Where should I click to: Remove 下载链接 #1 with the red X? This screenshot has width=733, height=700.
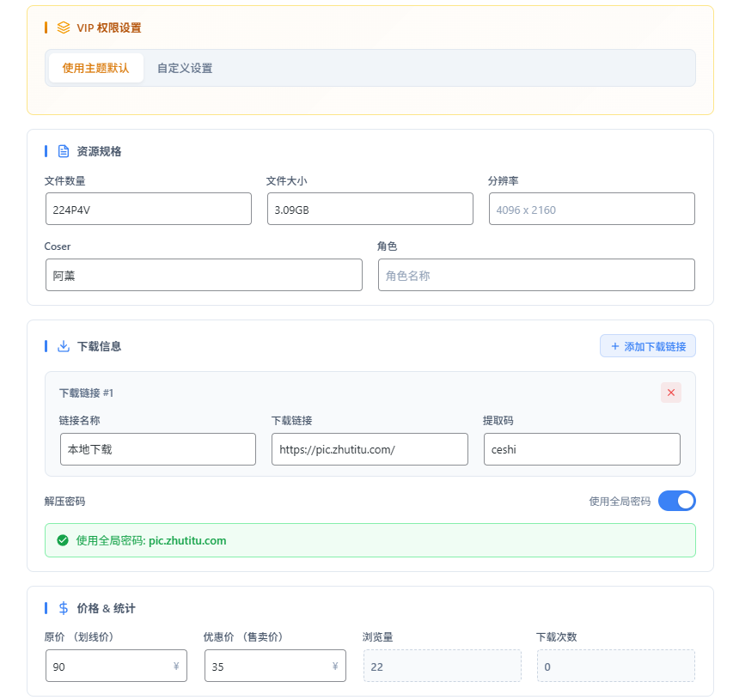(x=671, y=393)
